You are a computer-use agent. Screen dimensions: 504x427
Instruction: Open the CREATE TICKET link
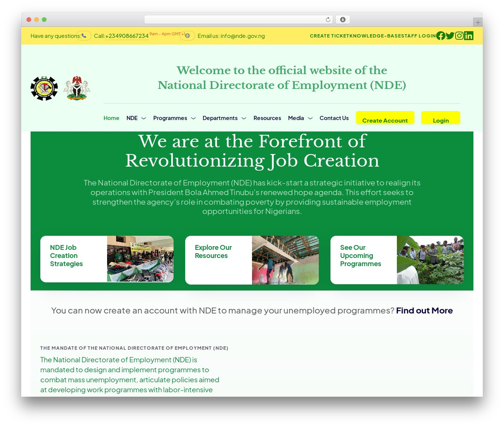pos(330,36)
